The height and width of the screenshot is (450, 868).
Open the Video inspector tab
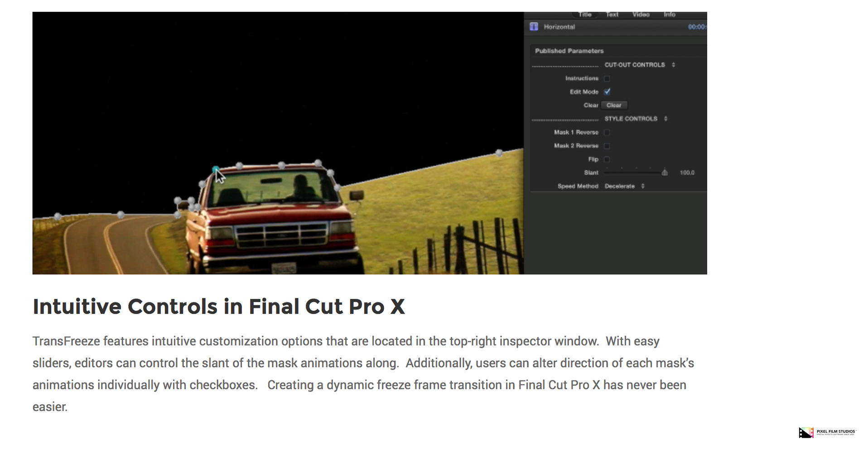pyautogui.click(x=641, y=14)
